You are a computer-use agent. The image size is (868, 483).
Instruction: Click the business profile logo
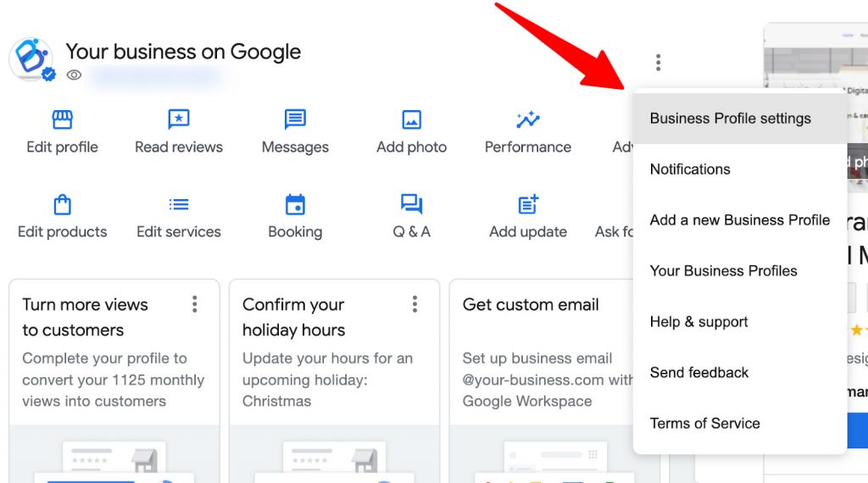[x=31, y=58]
